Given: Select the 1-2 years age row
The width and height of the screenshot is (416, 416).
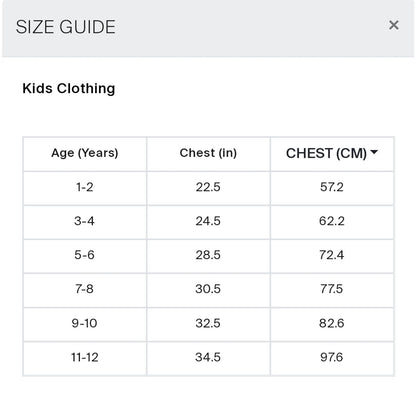Looking at the screenshot, I should pos(208,188).
